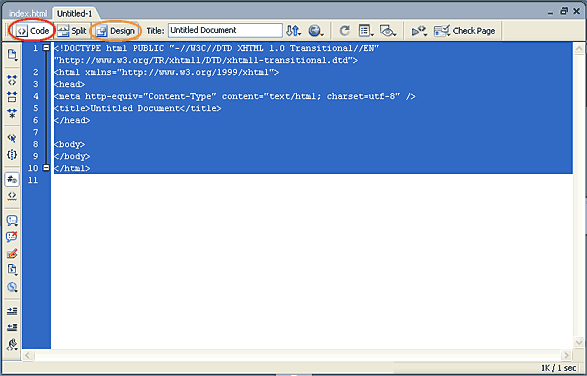Click the Expand All icon
The image size is (587, 376).
coord(12,113)
